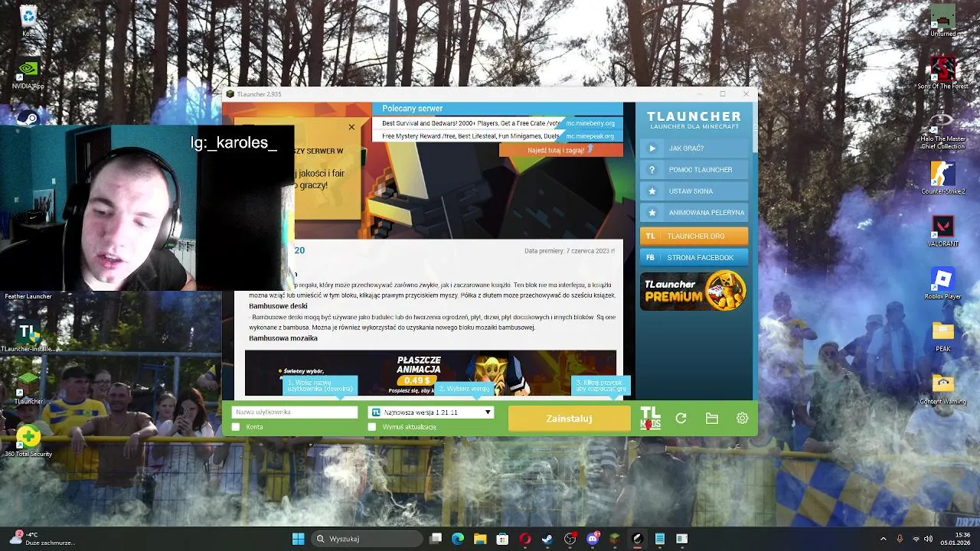This screenshot has width=980, height=551.
Task: Open Minecraft block icon in taskbar
Action: pyautogui.click(x=615, y=539)
